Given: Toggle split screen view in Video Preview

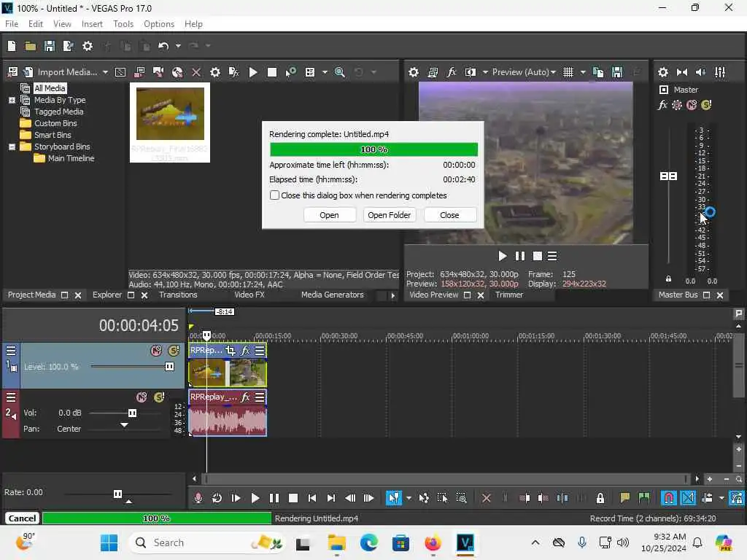Looking at the screenshot, I should (x=471, y=72).
